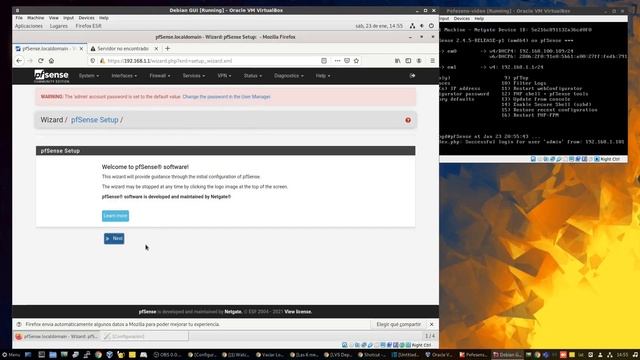Open the page actions three-dot menu

click(337, 60)
